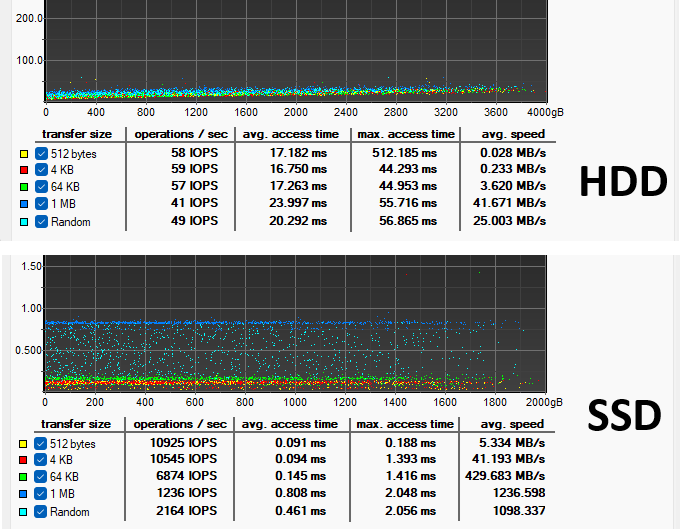Select the '58 IOPS' value
The width and height of the screenshot is (680, 529).
(x=194, y=153)
